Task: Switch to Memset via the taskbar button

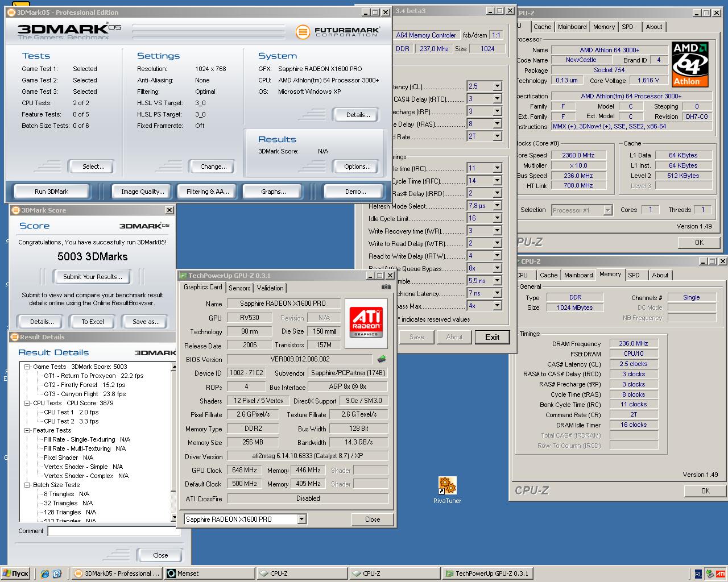Action: point(209,573)
